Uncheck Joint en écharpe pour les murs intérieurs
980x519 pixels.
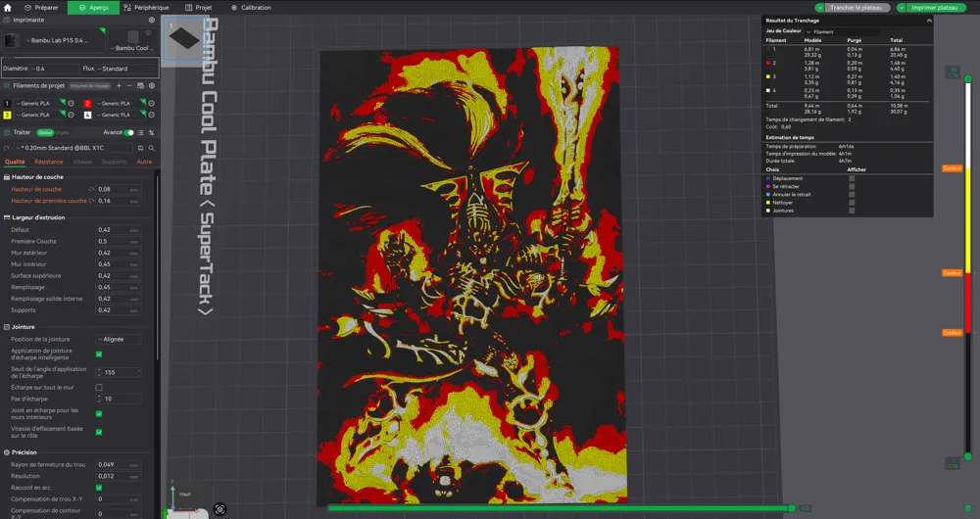click(99, 413)
